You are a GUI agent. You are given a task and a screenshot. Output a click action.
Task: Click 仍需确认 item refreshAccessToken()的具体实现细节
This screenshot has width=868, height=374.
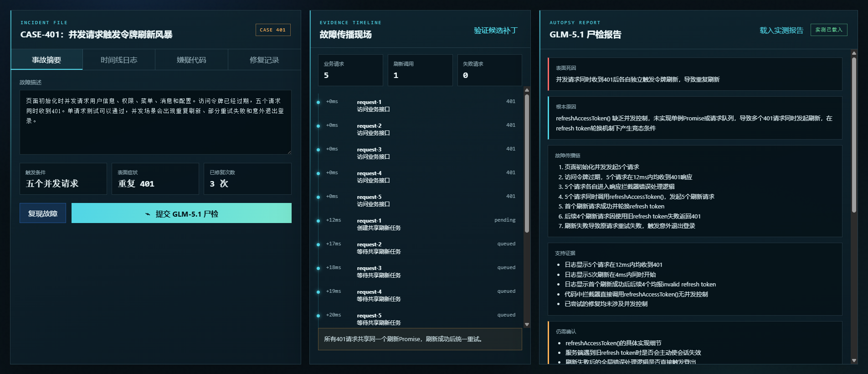point(613,343)
